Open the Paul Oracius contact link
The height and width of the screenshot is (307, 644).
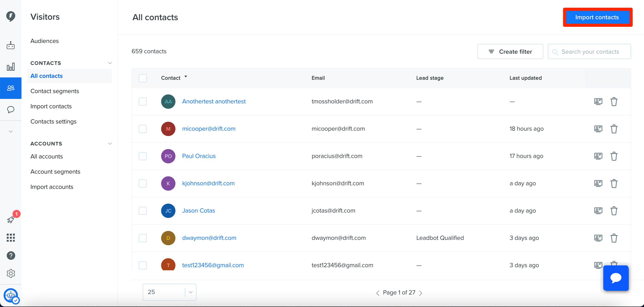[x=199, y=156]
